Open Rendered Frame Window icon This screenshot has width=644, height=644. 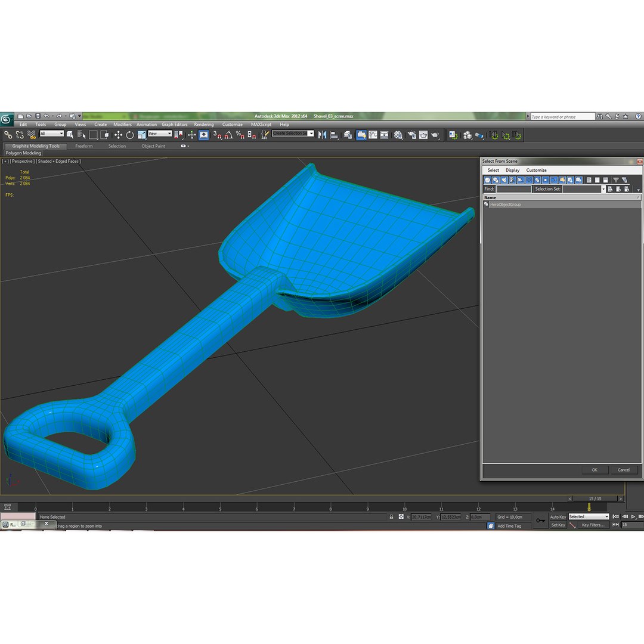[x=423, y=135]
